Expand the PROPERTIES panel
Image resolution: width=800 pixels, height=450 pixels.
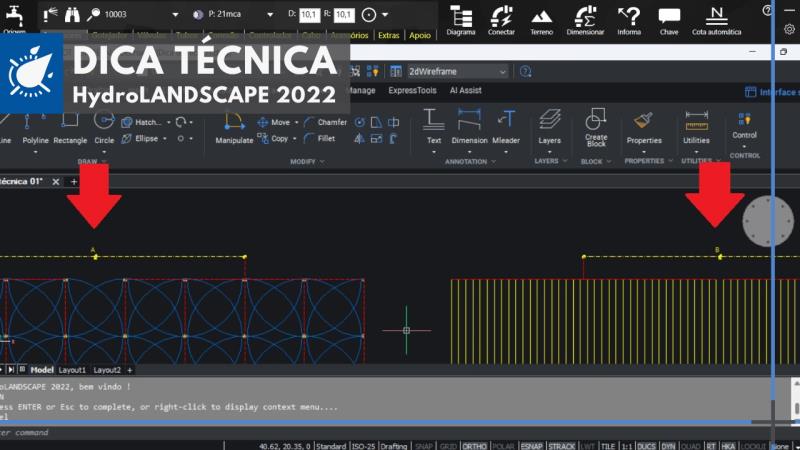[648, 161]
